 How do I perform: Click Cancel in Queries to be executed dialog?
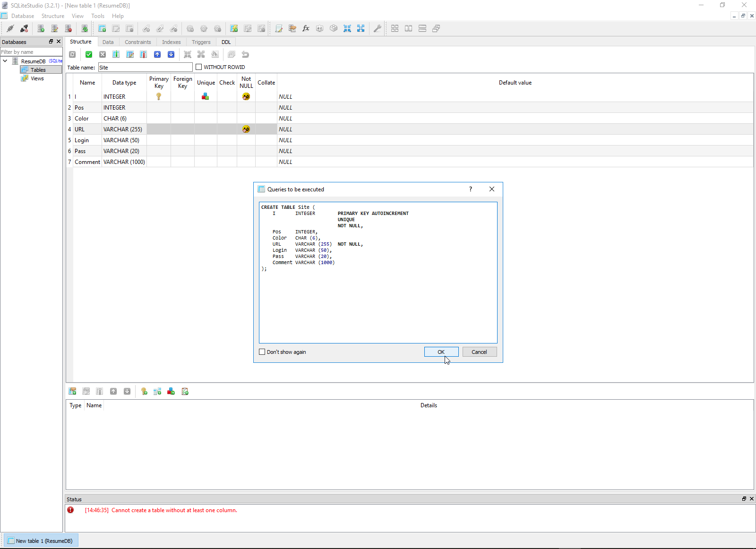(x=479, y=352)
